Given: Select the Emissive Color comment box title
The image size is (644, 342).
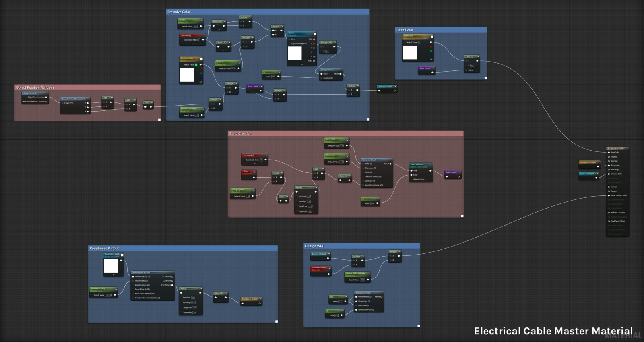Looking at the screenshot, I should tap(179, 12).
